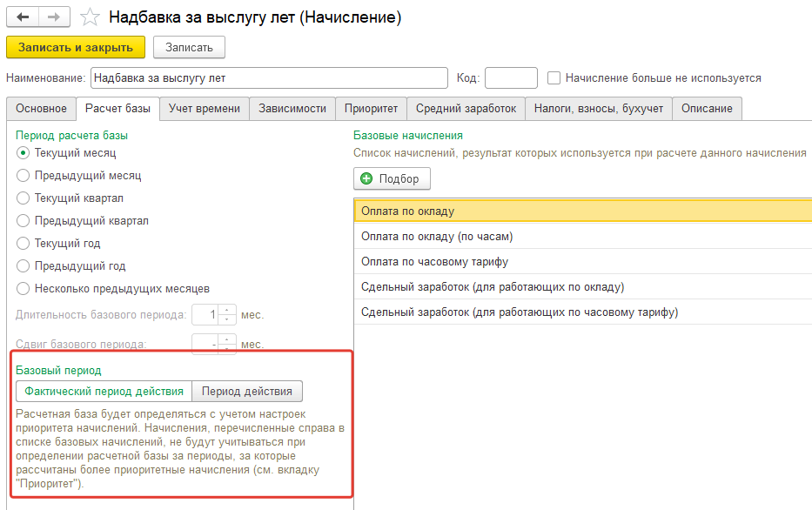Select the Фактический период действия option
812x510 pixels.
click(104, 391)
